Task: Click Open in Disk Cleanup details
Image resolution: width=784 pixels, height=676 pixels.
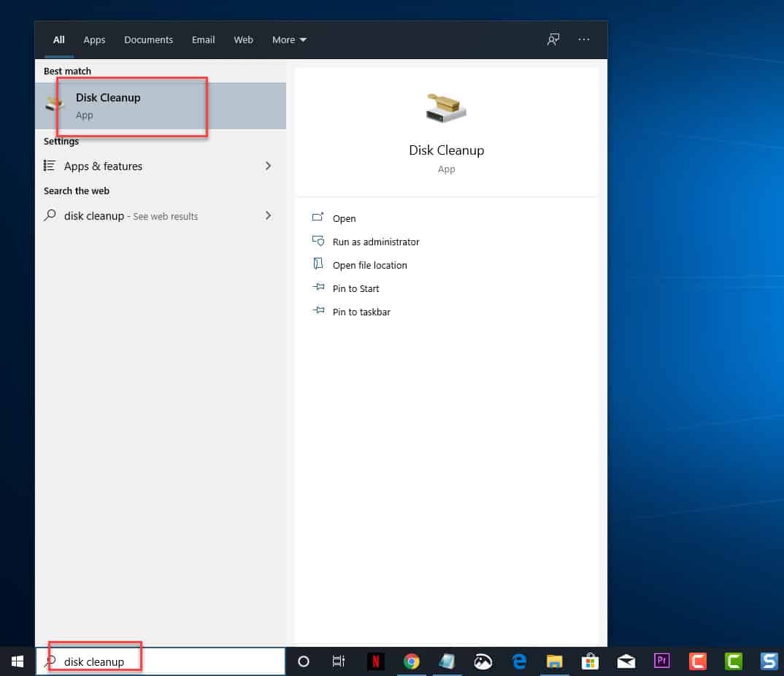Action: click(344, 218)
